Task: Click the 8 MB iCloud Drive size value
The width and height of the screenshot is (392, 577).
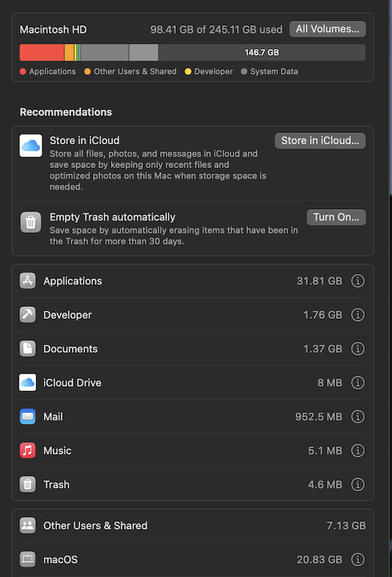Action: point(329,383)
